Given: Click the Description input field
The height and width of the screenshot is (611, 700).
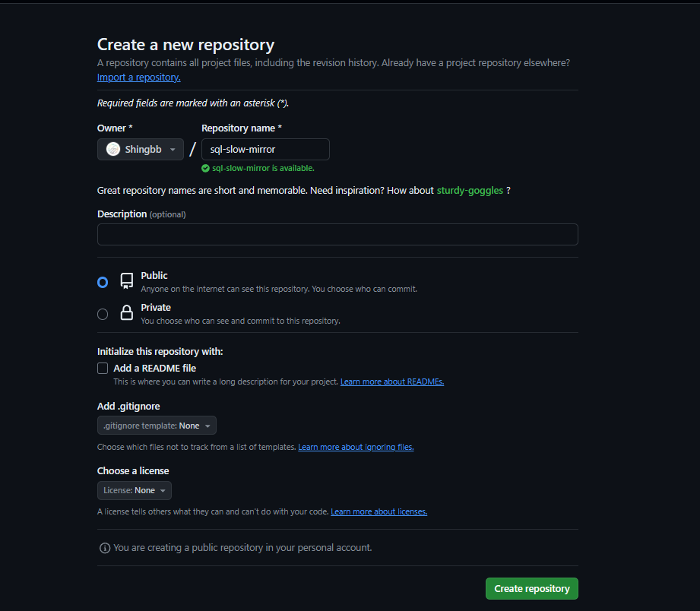Looking at the screenshot, I should click(x=337, y=234).
